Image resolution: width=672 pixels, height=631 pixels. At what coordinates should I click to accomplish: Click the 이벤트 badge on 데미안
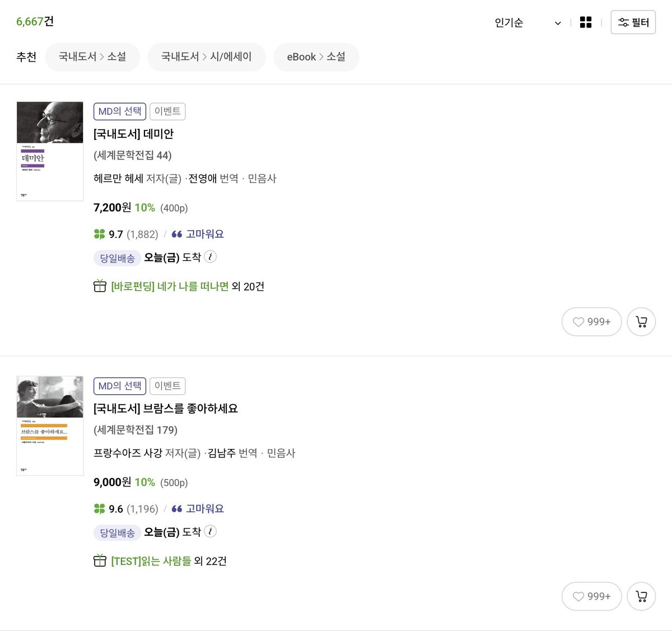167,111
